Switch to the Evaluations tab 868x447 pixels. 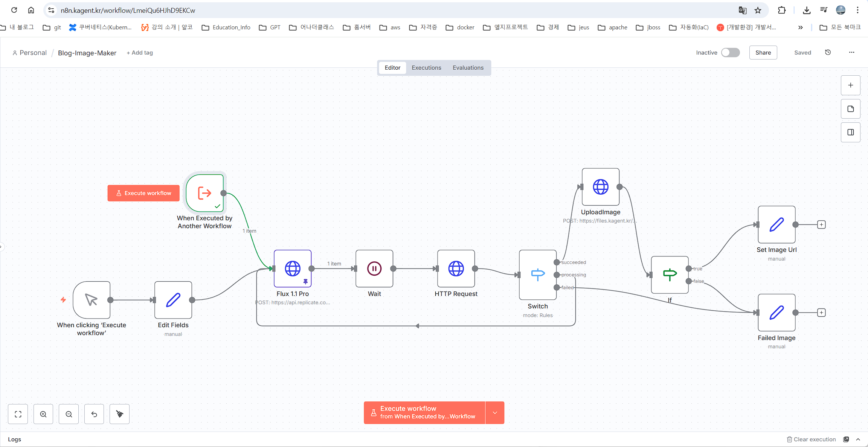468,68
